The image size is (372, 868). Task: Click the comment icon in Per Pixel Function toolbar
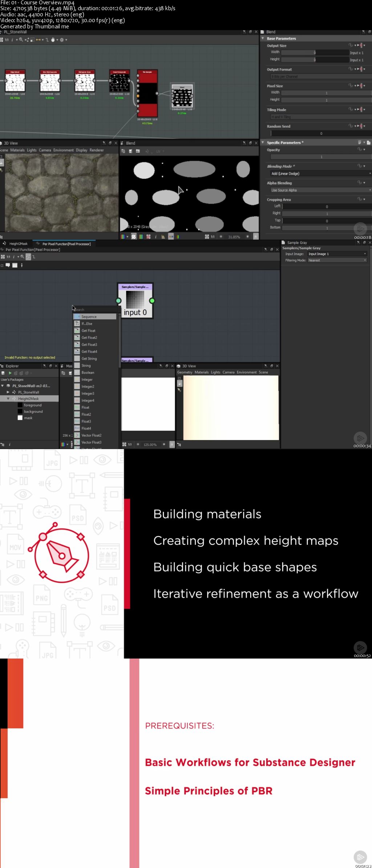point(8,265)
